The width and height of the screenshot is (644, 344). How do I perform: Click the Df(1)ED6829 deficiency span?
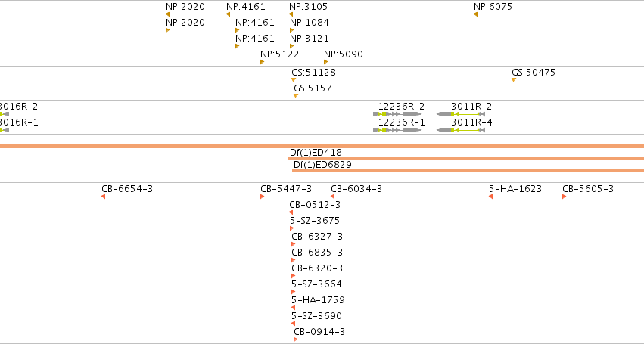pos(468,170)
